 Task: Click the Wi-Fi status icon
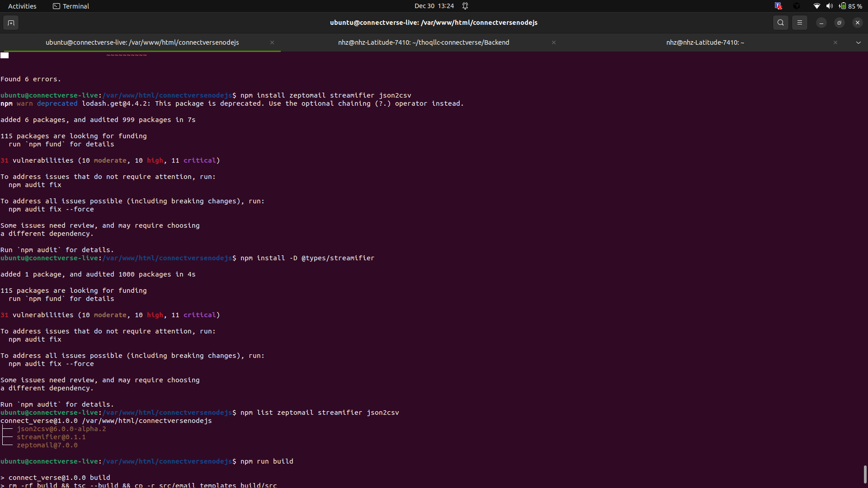coord(816,6)
